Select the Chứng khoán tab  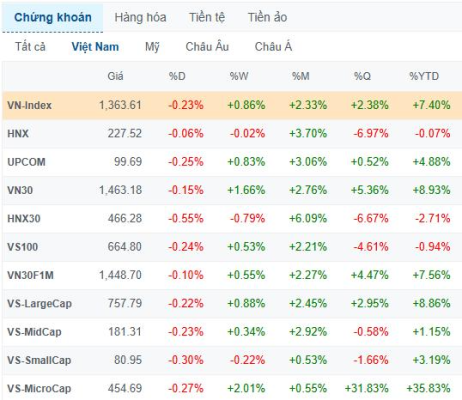click(53, 17)
